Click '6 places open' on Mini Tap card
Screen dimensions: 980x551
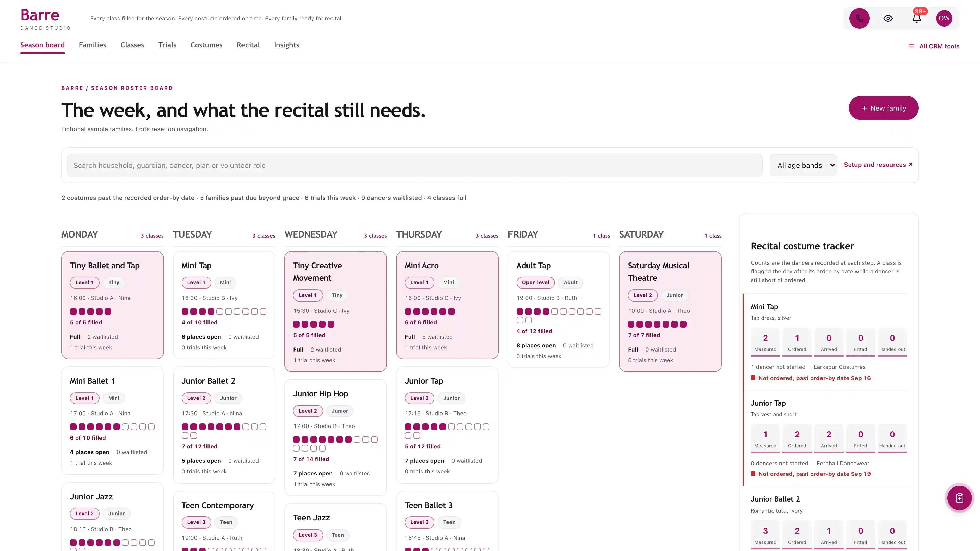[x=201, y=337]
